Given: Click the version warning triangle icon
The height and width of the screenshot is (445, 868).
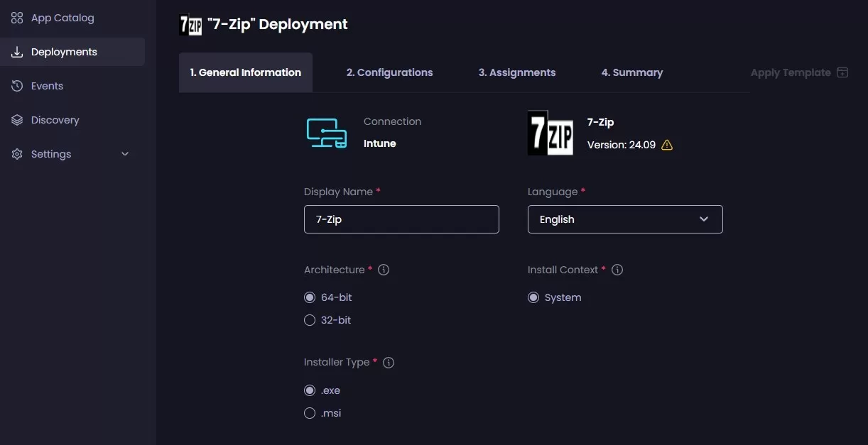Looking at the screenshot, I should click(x=666, y=145).
